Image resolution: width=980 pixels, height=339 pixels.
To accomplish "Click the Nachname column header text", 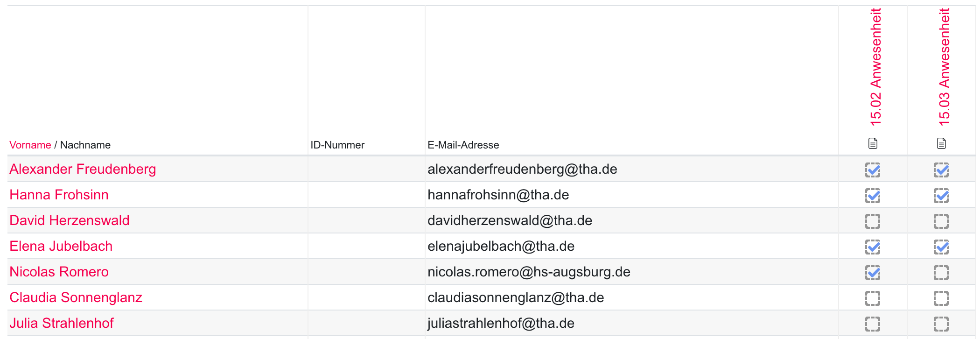I will (85, 145).
